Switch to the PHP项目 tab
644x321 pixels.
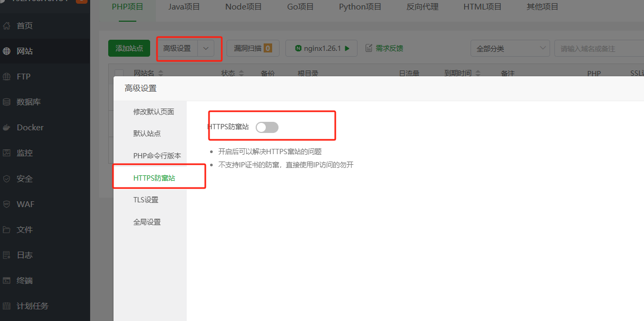127,7
